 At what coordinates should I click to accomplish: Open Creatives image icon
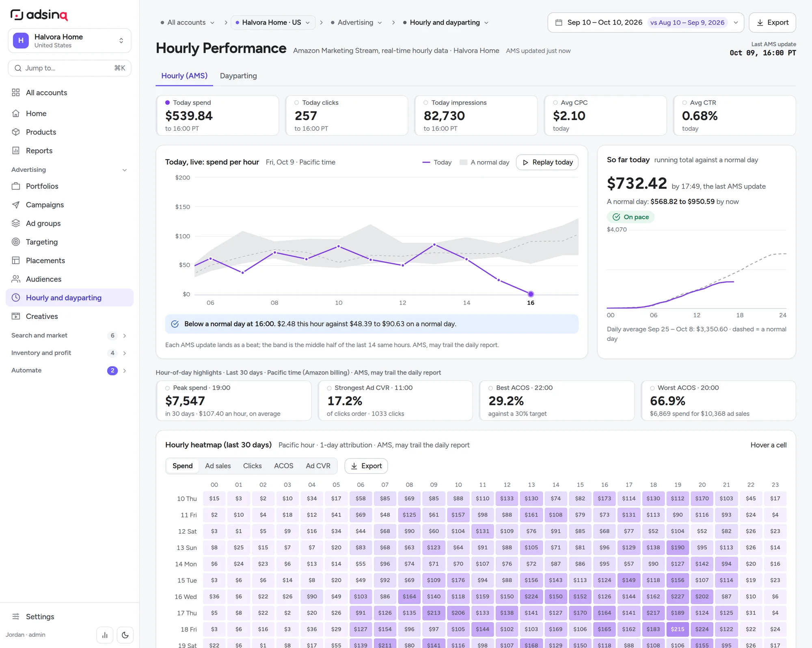click(16, 316)
